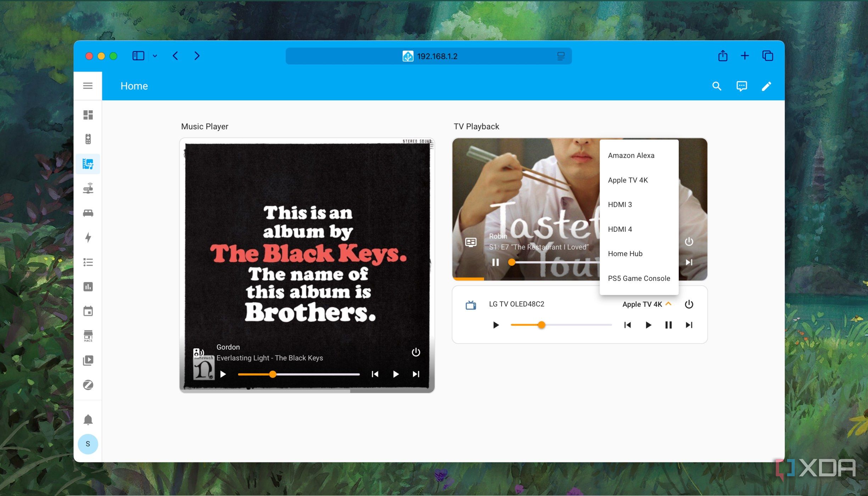Skip to next track on Gordon player
Viewport: 868px width, 496px height.
[x=416, y=374]
